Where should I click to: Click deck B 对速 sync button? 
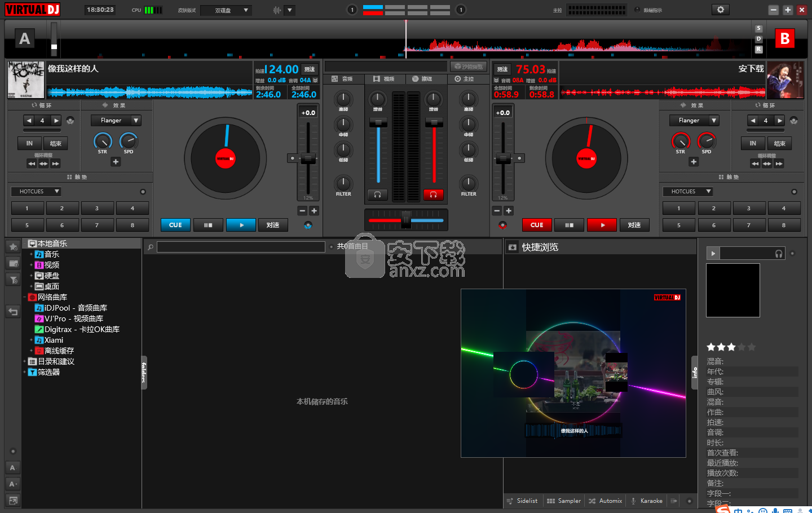coord(634,225)
